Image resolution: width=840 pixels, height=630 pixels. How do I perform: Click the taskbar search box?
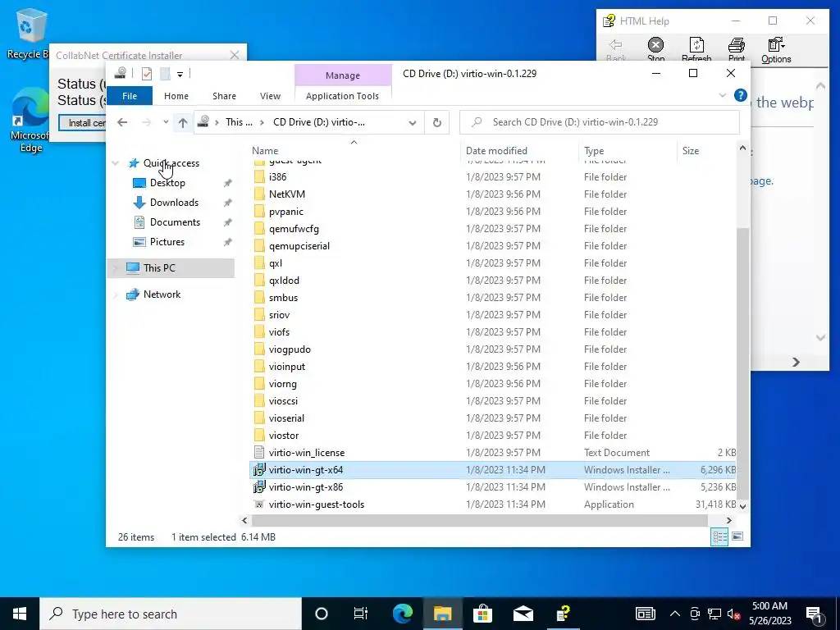coord(171,614)
